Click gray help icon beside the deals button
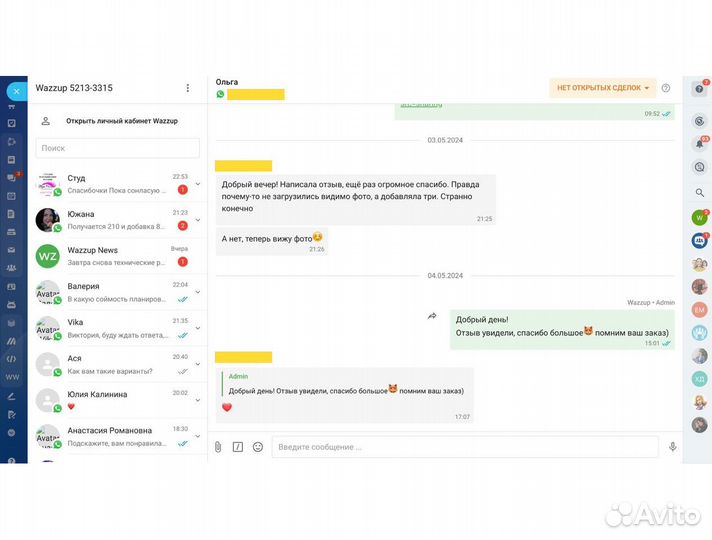 [666, 88]
